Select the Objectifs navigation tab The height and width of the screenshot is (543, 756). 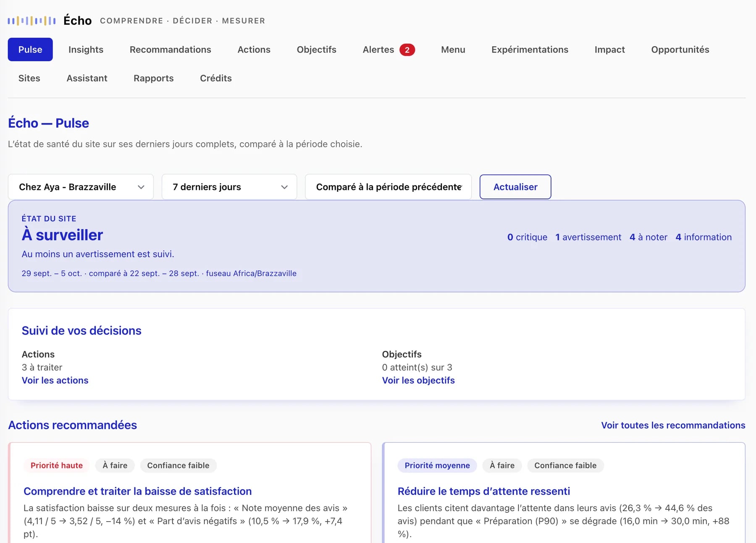pyautogui.click(x=316, y=50)
